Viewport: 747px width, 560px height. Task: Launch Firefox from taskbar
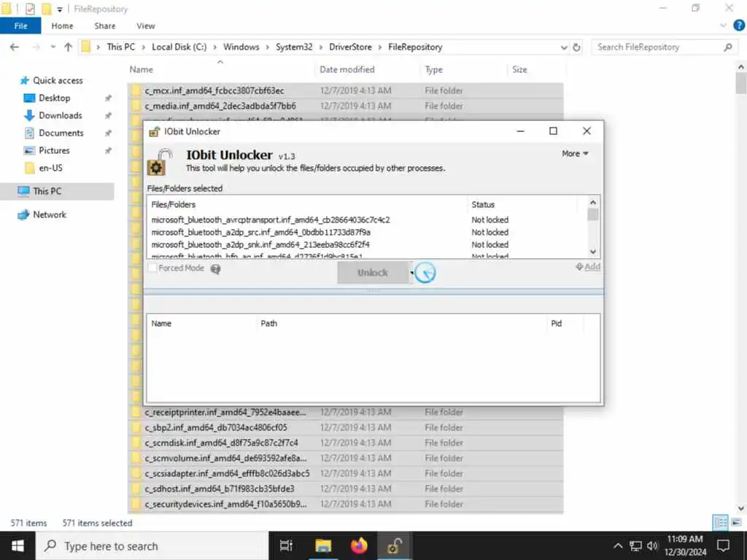click(x=359, y=545)
